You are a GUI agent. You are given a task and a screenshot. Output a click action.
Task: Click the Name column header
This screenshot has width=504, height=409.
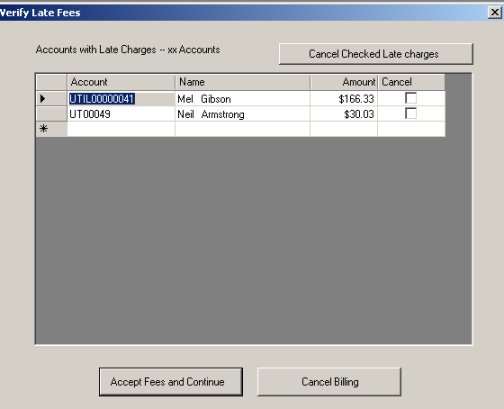(x=243, y=82)
